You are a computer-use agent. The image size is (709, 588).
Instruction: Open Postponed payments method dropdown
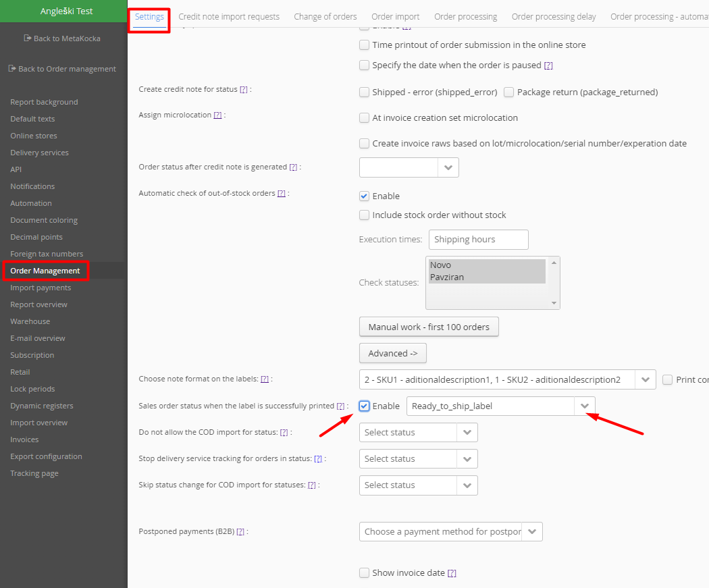click(x=532, y=531)
